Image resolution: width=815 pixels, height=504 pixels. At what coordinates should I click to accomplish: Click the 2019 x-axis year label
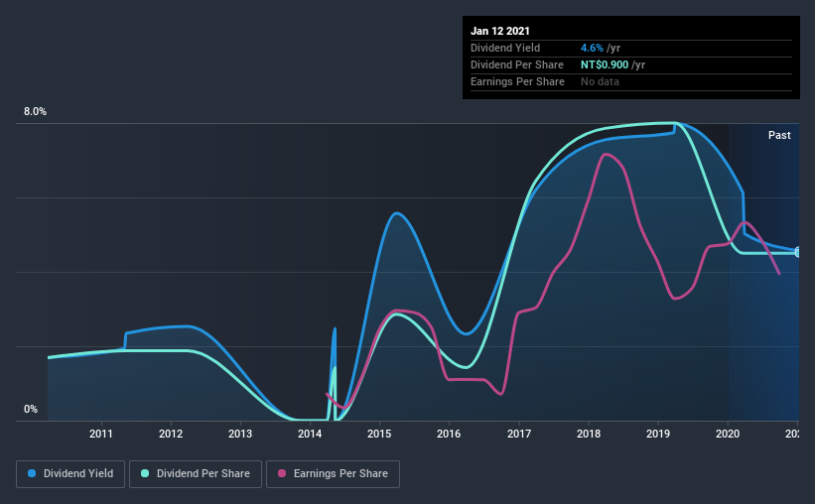[658, 434]
